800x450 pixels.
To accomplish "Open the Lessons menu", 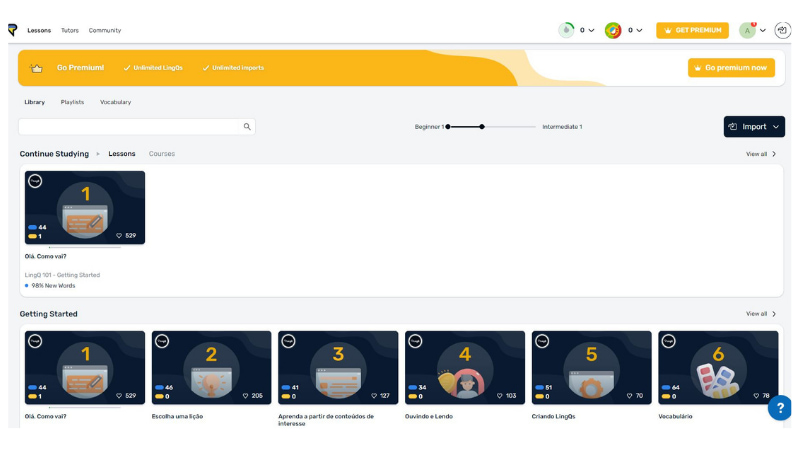I will click(39, 31).
